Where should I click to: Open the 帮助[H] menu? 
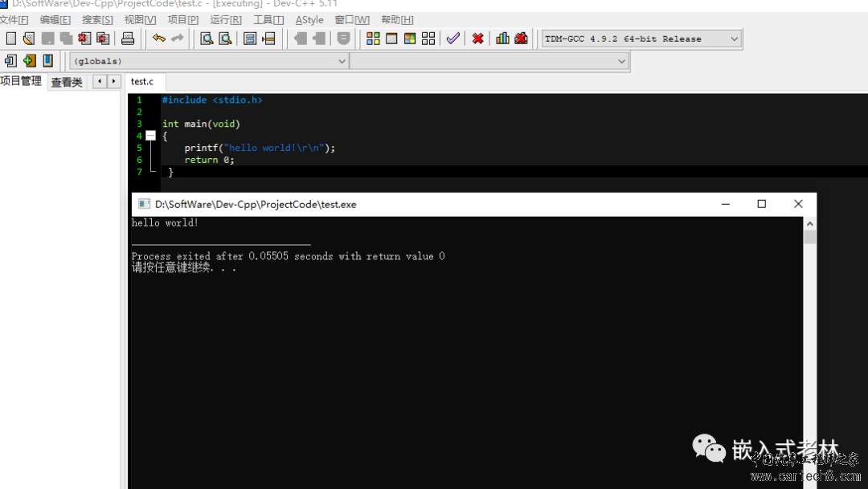pyautogui.click(x=397, y=20)
